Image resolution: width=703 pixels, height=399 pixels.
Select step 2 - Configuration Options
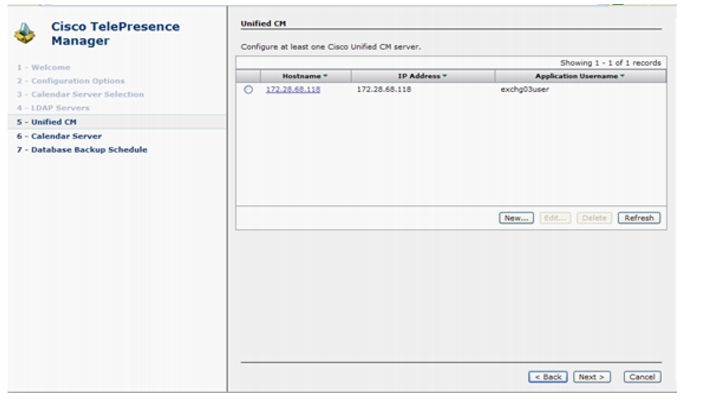[71, 81]
